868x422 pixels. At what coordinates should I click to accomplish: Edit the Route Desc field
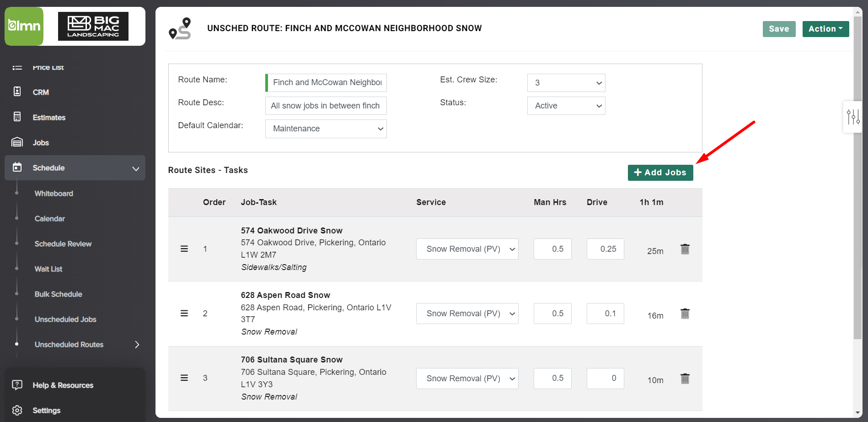click(326, 106)
